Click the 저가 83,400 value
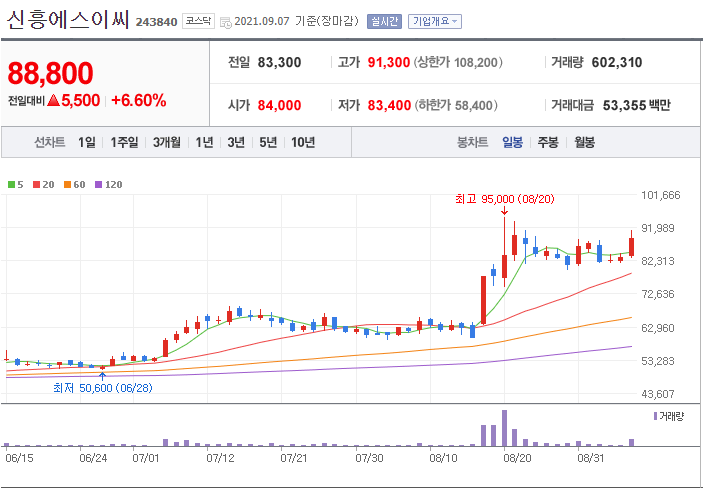Screen dimensions: 703x488 (x=389, y=105)
